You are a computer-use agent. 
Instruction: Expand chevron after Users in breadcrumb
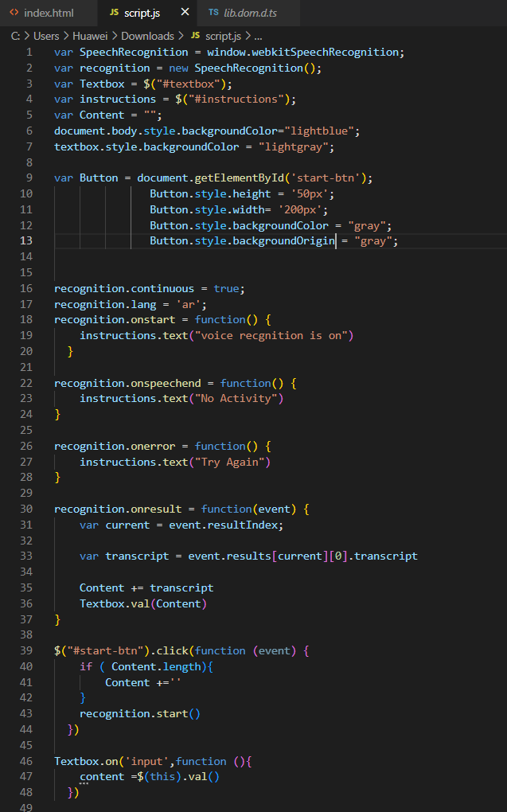(66, 36)
